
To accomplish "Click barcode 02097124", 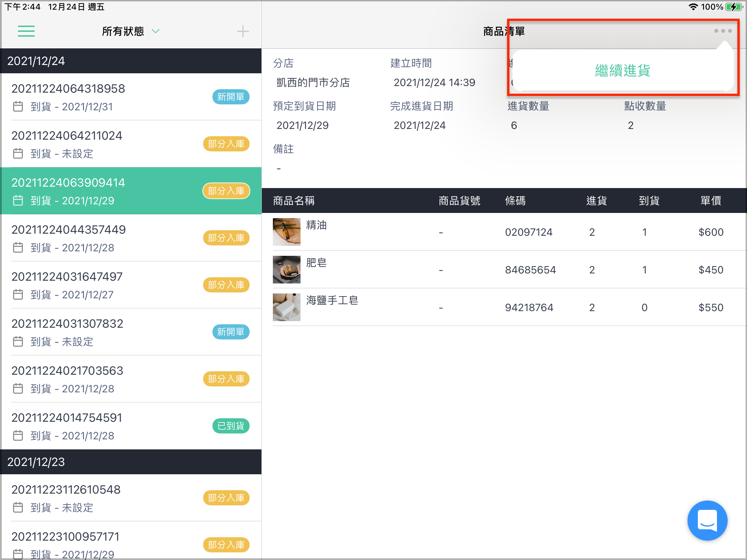I will click(x=529, y=232).
